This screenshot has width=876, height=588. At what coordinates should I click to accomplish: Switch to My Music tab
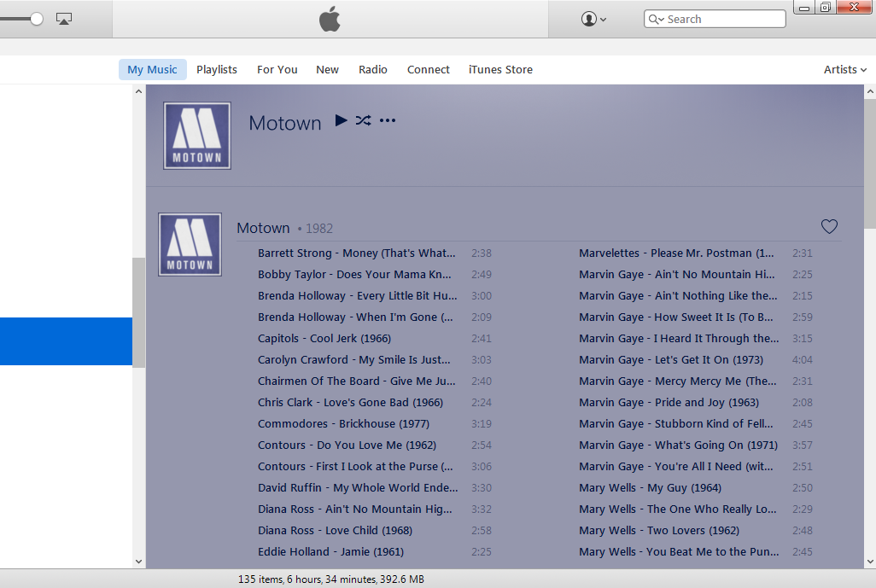point(152,70)
